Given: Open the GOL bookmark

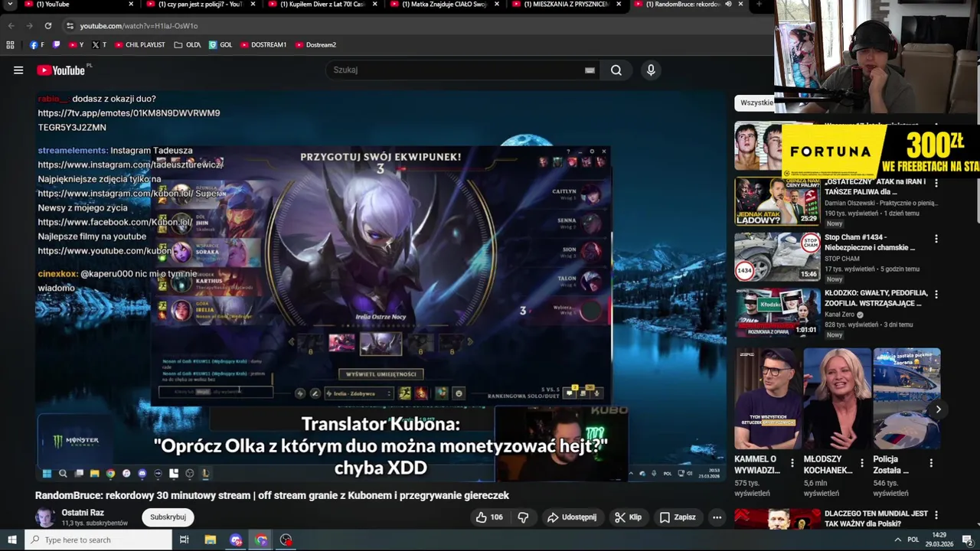Looking at the screenshot, I should [220, 45].
